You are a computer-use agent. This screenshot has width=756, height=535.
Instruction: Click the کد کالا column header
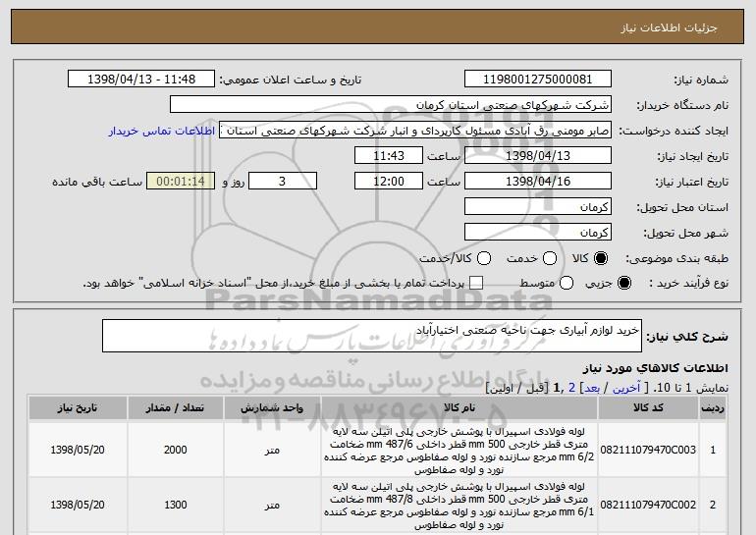[648, 407]
